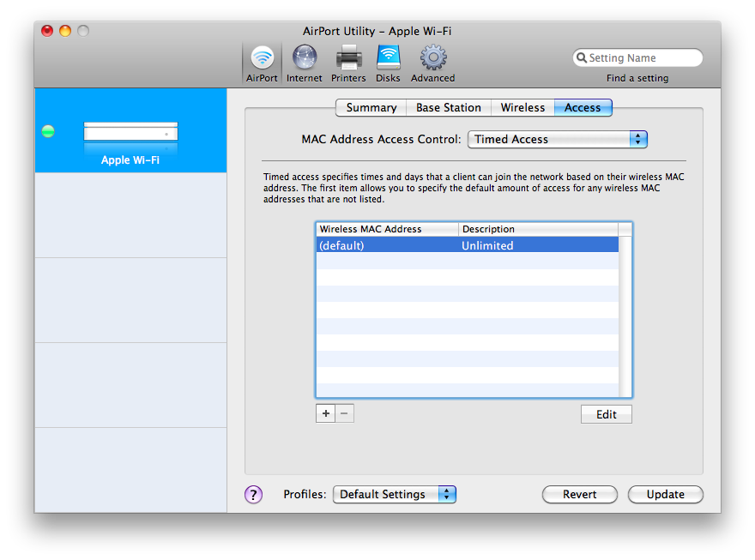Open the Internet settings globe icon
Viewport: 755px width, 560px height.
point(305,63)
